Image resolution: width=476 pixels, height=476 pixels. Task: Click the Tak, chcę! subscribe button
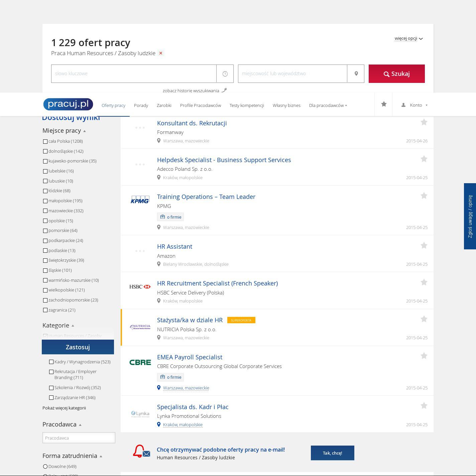(x=333, y=453)
